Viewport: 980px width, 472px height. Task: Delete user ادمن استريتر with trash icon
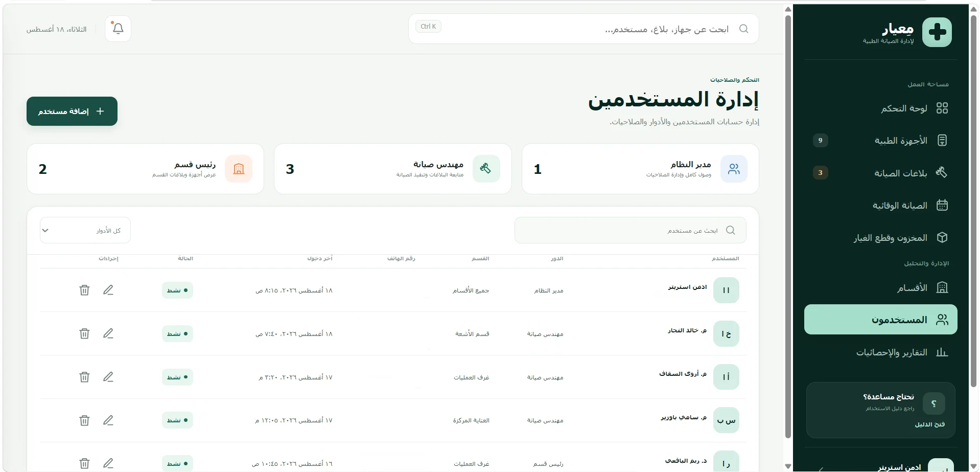coord(84,290)
